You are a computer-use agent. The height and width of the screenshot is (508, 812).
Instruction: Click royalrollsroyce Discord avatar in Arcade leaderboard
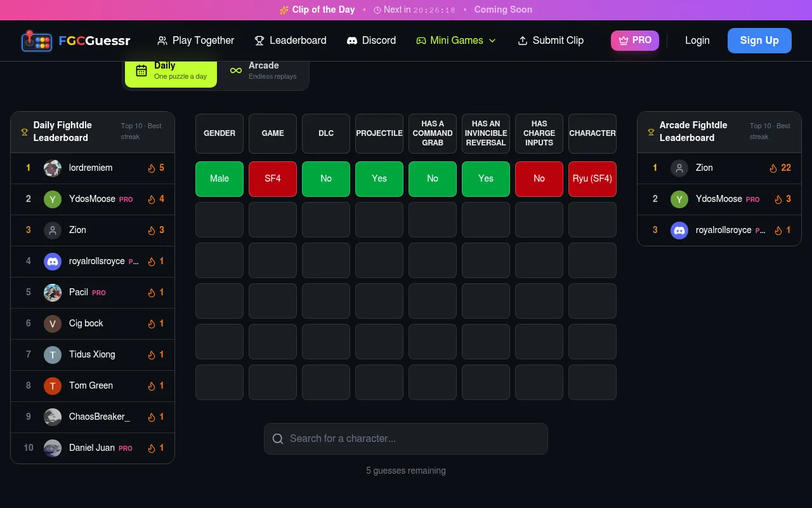[x=679, y=231]
